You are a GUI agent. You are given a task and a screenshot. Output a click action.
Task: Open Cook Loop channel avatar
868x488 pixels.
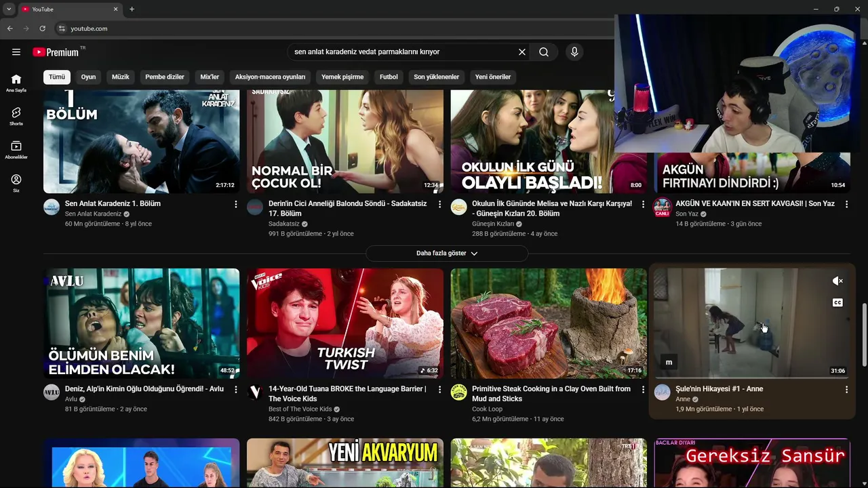pos(459,392)
